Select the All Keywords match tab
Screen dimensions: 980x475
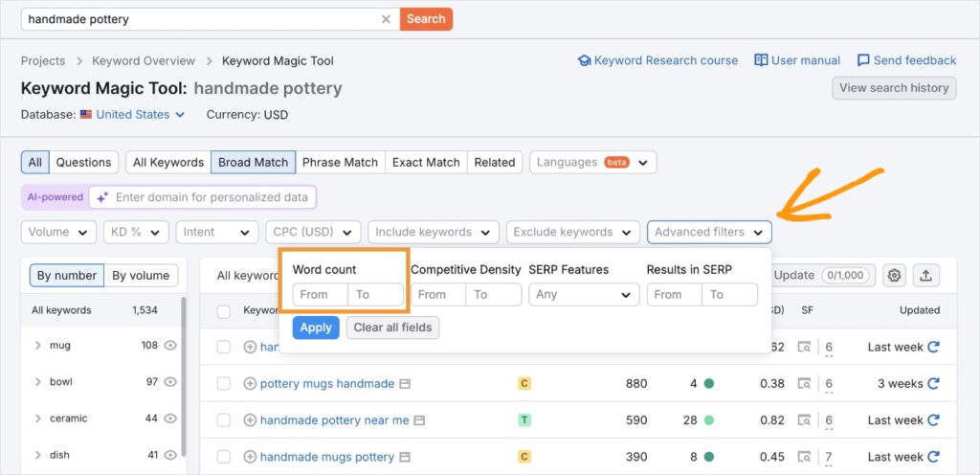(168, 163)
